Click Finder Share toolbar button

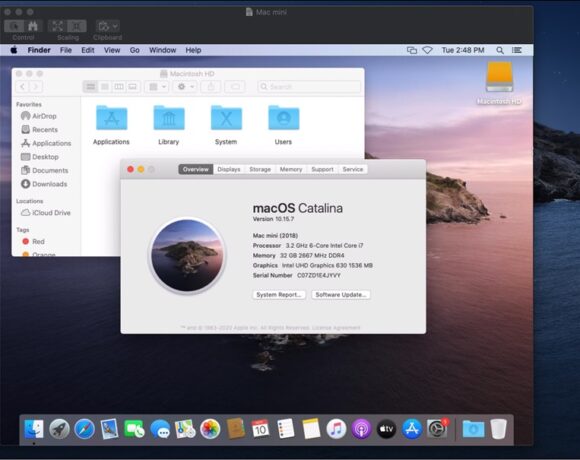[x=211, y=87]
